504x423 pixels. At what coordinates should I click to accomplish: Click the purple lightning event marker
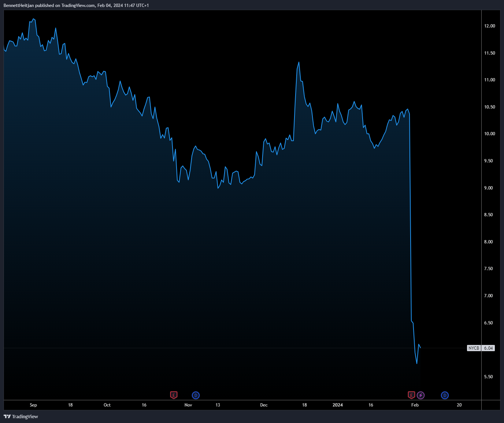[x=421, y=395]
